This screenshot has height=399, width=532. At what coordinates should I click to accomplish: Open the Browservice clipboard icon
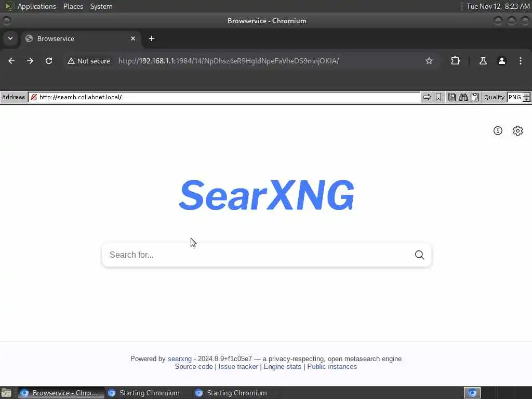(475, 97)
